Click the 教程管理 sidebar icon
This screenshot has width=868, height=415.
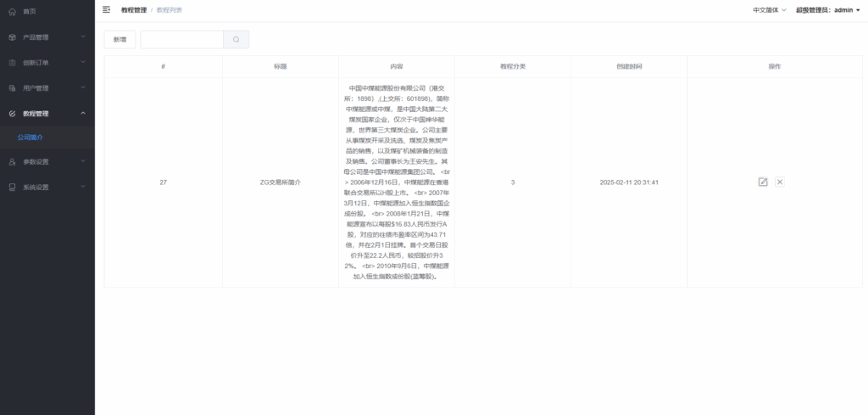coord(12,114)
